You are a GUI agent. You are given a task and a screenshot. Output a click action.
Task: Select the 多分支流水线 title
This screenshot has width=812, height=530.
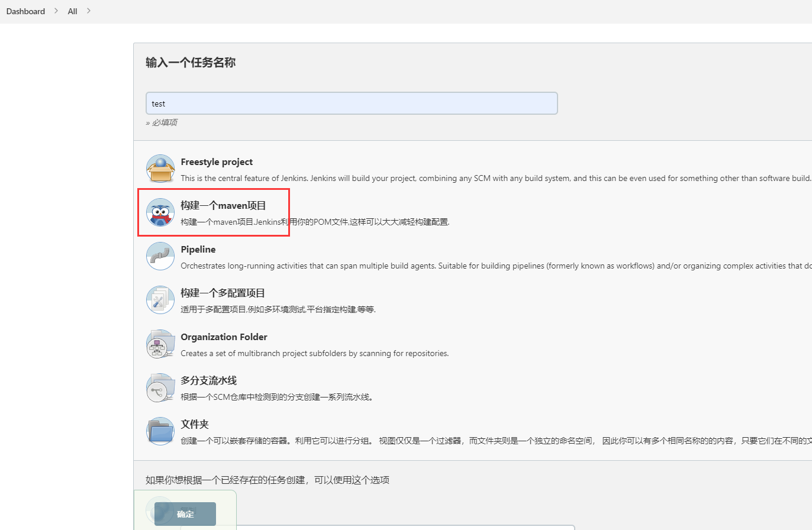(208, 381)
